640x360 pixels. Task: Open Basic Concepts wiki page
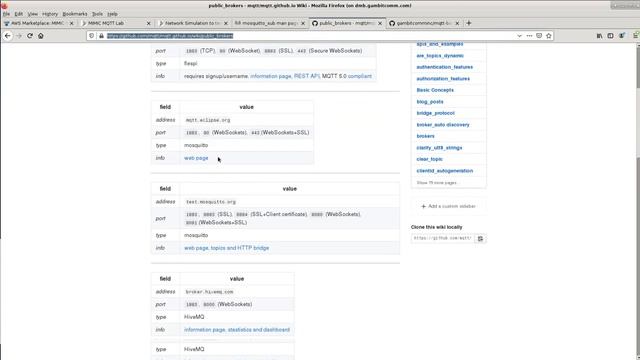tap(435, 90)
